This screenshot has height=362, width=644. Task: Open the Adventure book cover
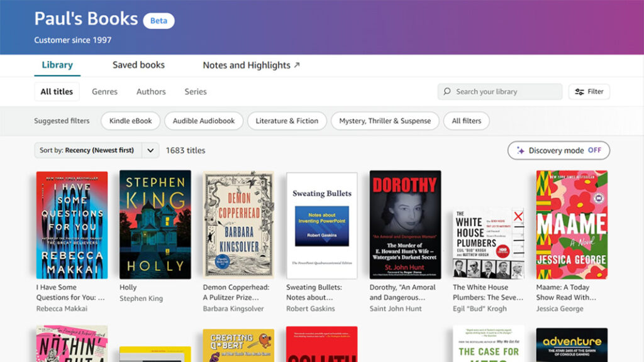point(572,345)
